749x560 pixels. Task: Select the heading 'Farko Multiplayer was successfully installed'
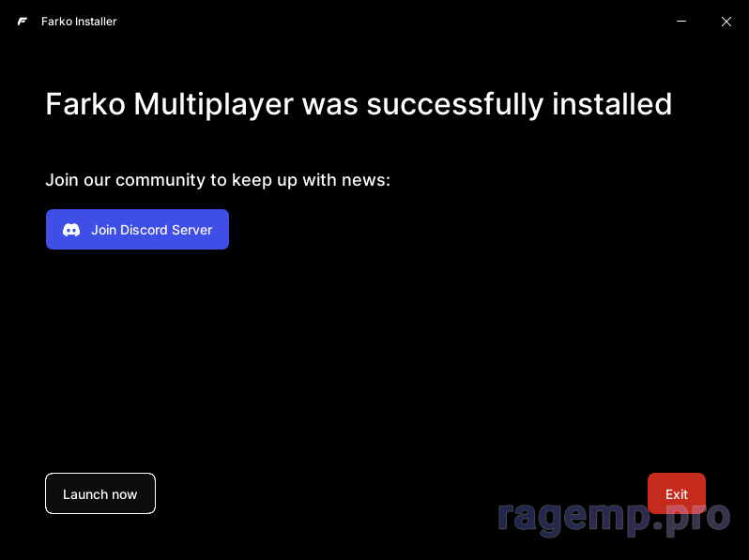coord(359,104)
